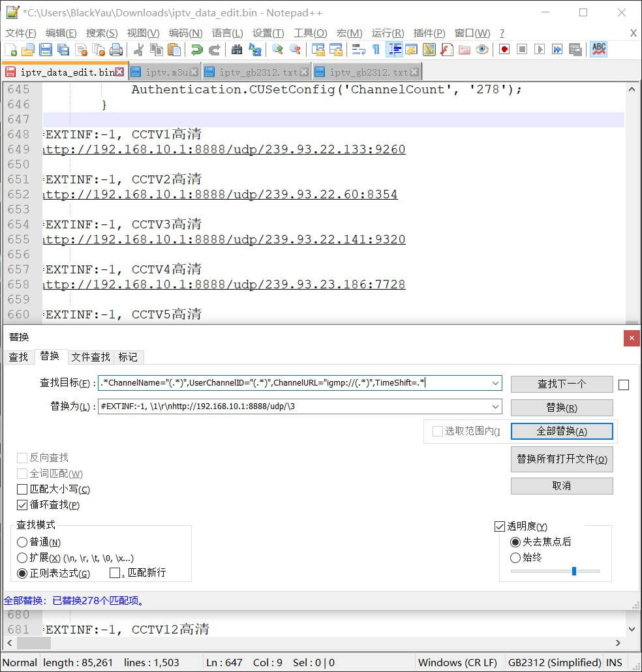642x672 pixels.
Task: Open the 搜索(S) menu
Action: 101,33
